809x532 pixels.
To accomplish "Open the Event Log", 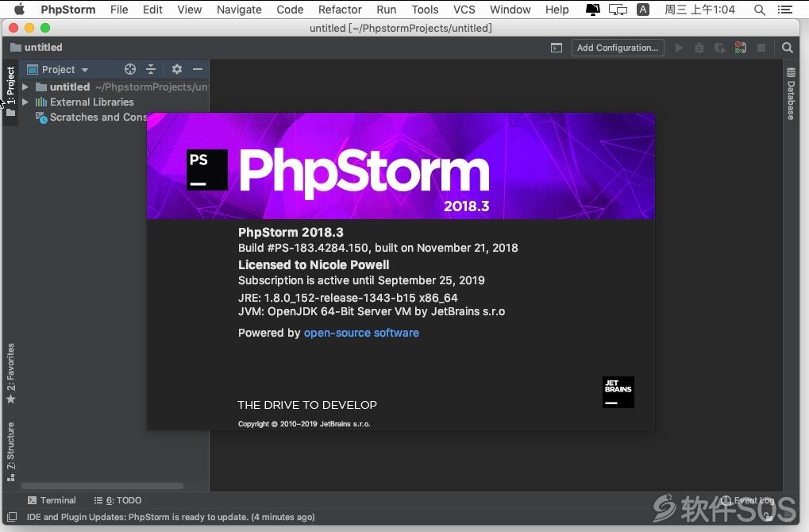I will (748, 500).
